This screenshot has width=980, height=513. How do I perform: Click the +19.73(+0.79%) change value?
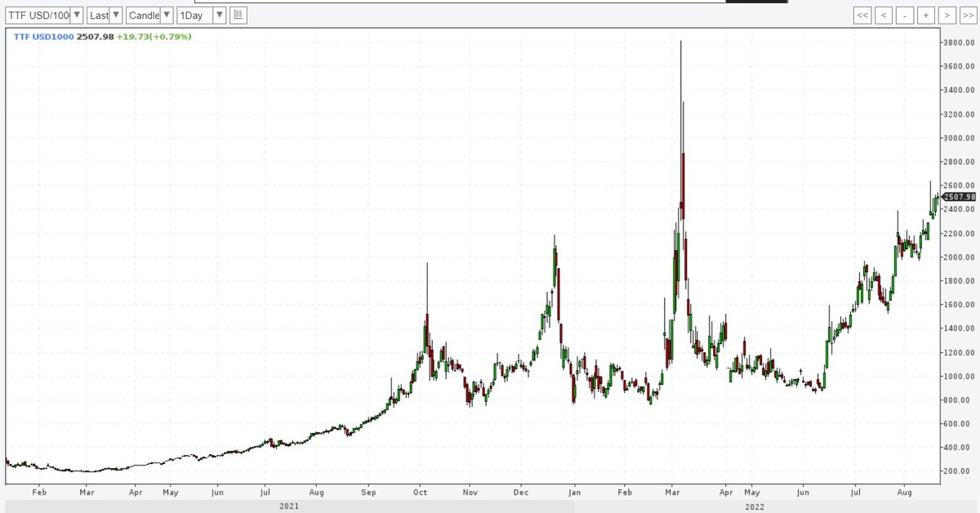pos(154,37)
